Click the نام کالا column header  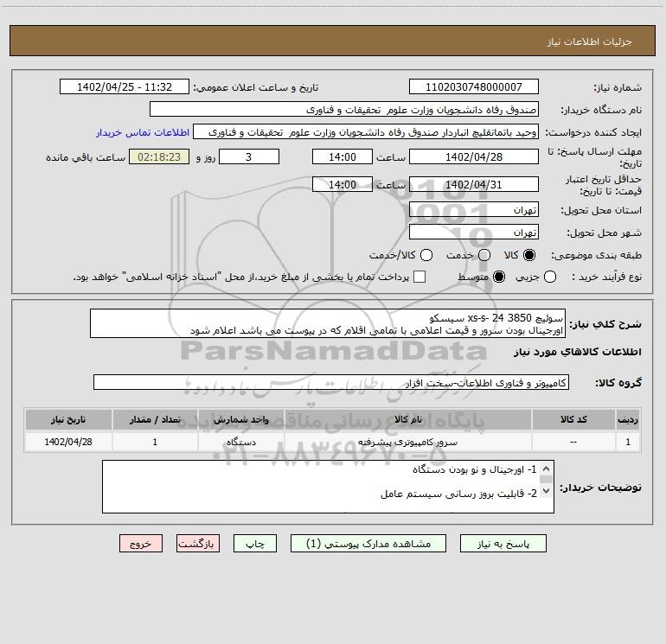pos(408,419)
